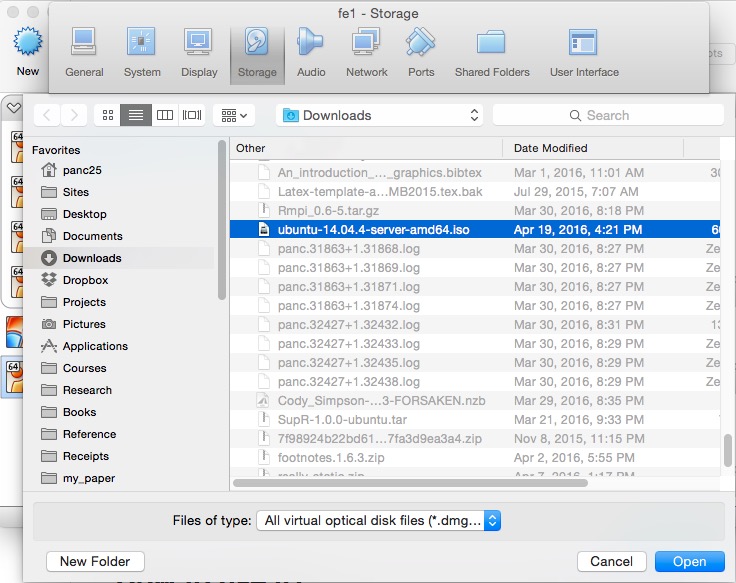Expand the Downloads location dropdown
This screenshot has width=736, height=583.
click(379, 115)
